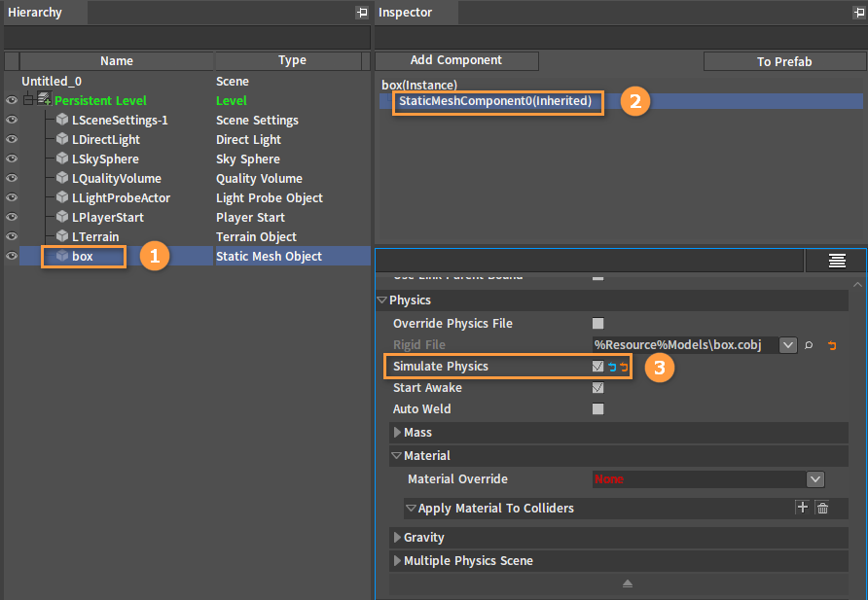
Task: Sort by Name column header
Action: tap(116, 61)
